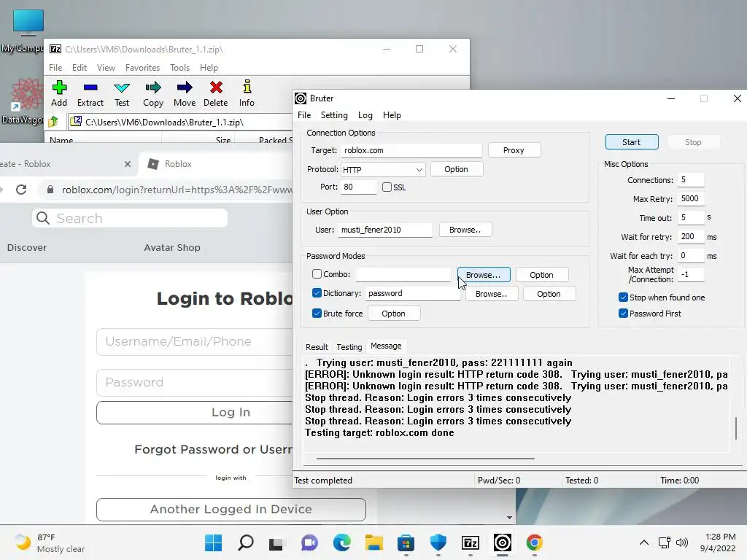Toggle Stop when found one
This screenshot has height=560, width=747.
[x=623, y=297]
